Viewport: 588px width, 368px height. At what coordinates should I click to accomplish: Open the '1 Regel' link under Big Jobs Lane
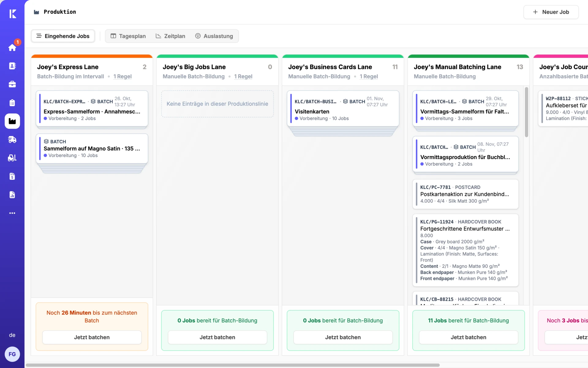[x=243, y=76]
